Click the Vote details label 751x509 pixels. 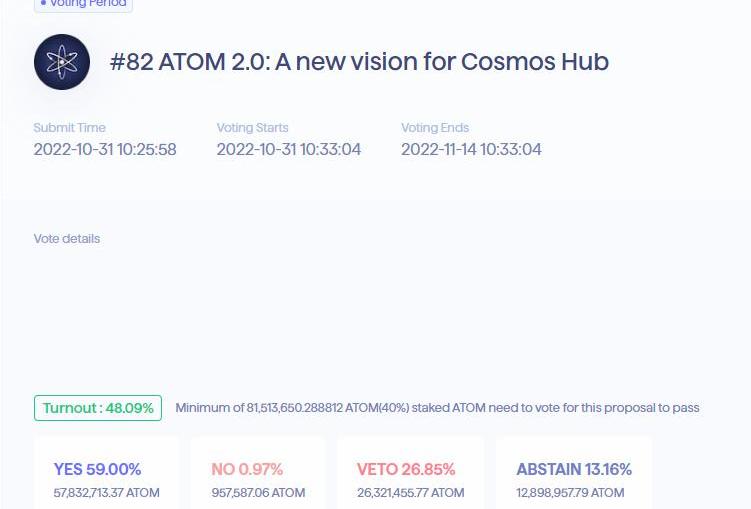pos(67,239)
